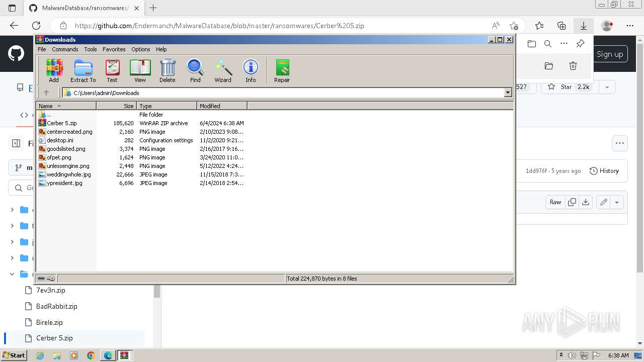Search downloads magnifier icon in panel
644x362 pixels.
pos(548,44)
